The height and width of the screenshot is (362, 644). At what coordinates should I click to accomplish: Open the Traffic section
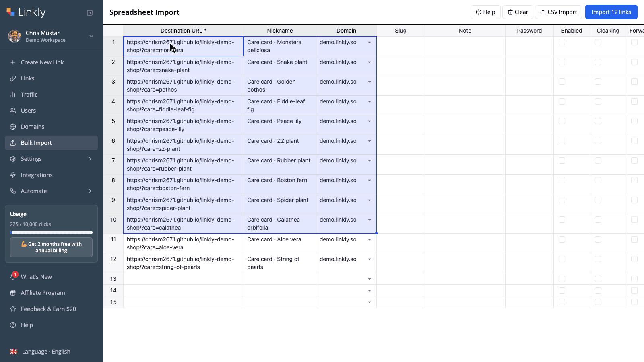point(51,95)
